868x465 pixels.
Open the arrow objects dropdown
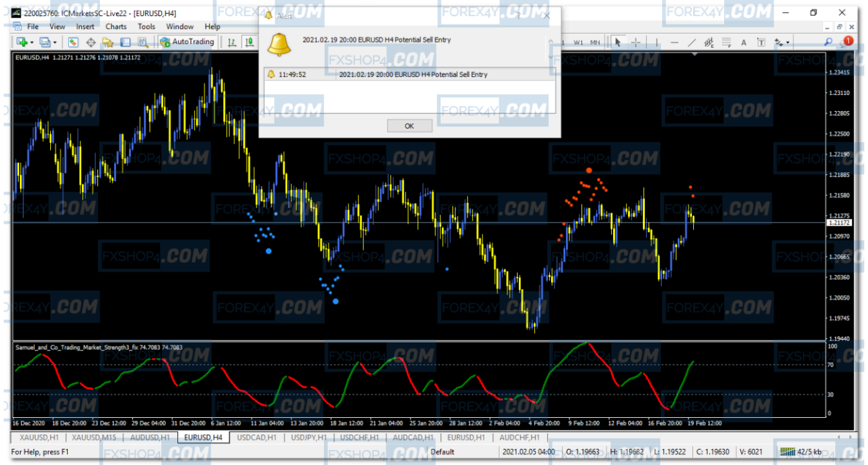pyautogui.click(x=788, y=42)
